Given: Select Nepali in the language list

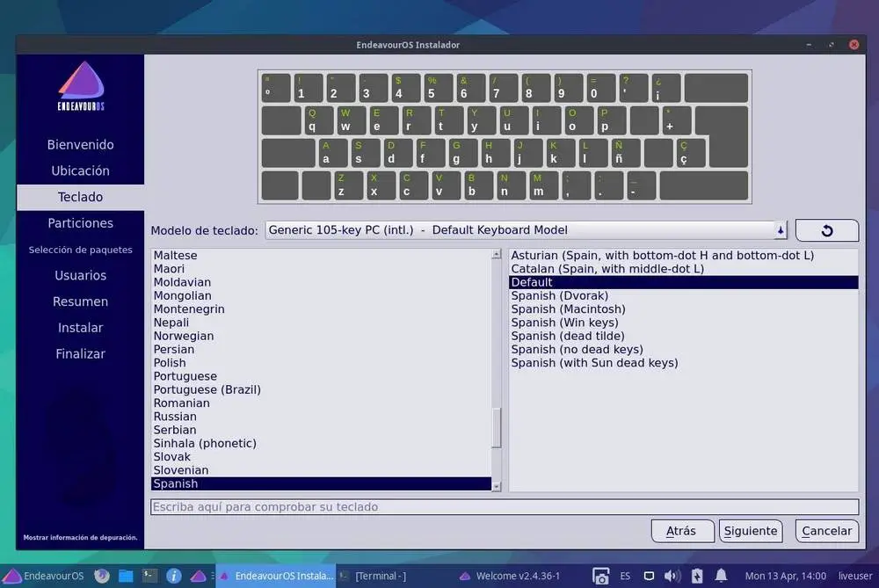Looking at the screenshot, I should (x=321, y=323).
